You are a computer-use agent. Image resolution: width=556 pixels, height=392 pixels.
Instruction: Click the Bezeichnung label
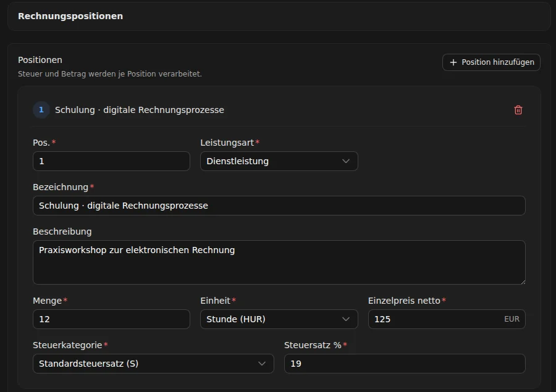pyautogui.click(x=61, y=187)
